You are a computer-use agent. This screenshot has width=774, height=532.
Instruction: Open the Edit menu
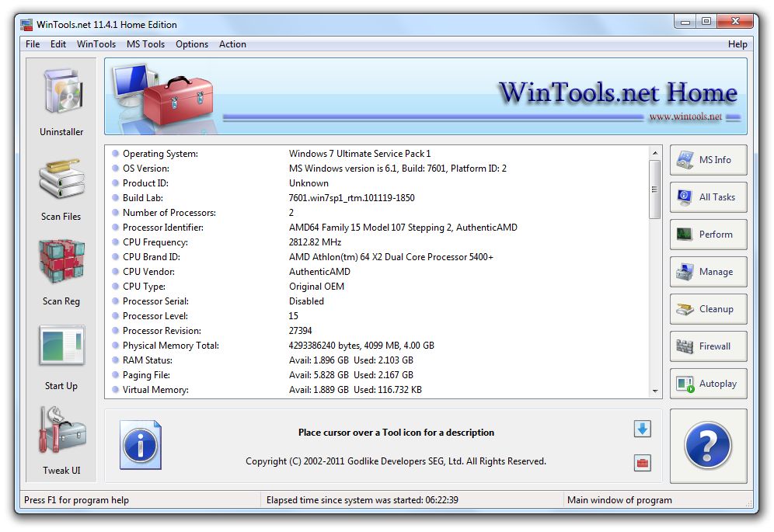58,44
